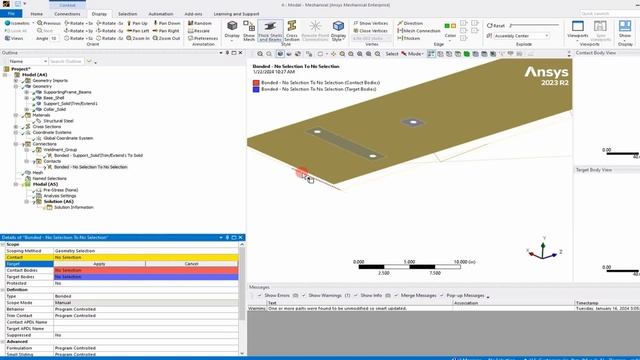
Task: Click the Views icon in Orient group
Action: (x=7, y=38)
